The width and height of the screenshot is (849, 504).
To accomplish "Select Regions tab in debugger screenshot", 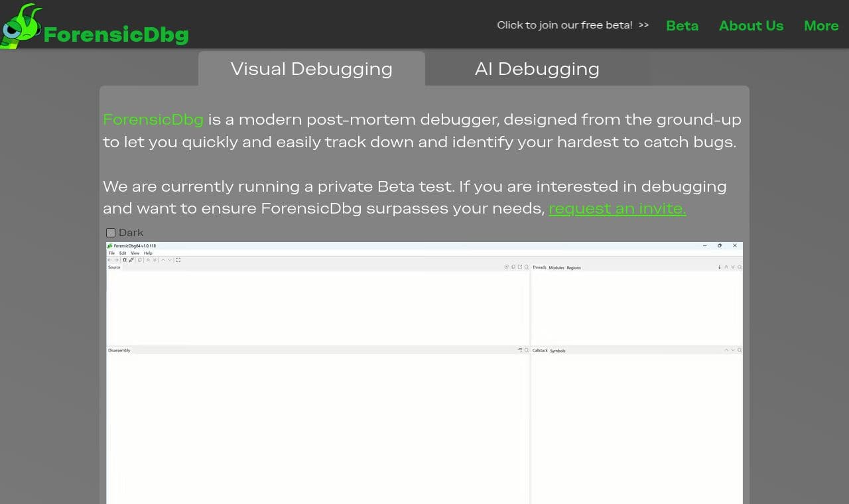I will pos(574,267).
